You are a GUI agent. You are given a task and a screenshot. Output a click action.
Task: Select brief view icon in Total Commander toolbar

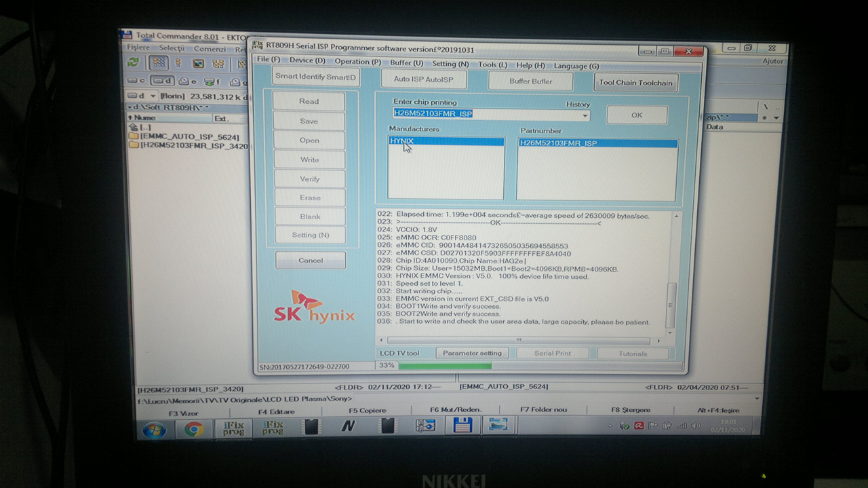click(x=158, y=62)
